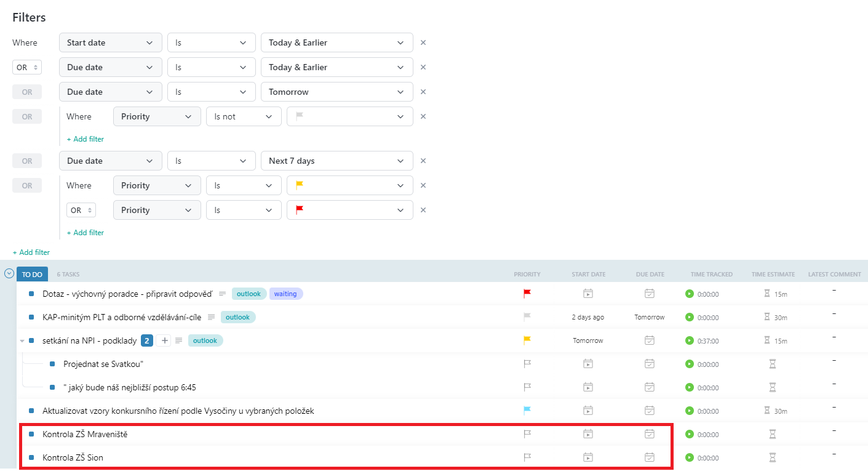
Task: Remove Due date Today & Earlier filter
Action: (x=423, y=67)
